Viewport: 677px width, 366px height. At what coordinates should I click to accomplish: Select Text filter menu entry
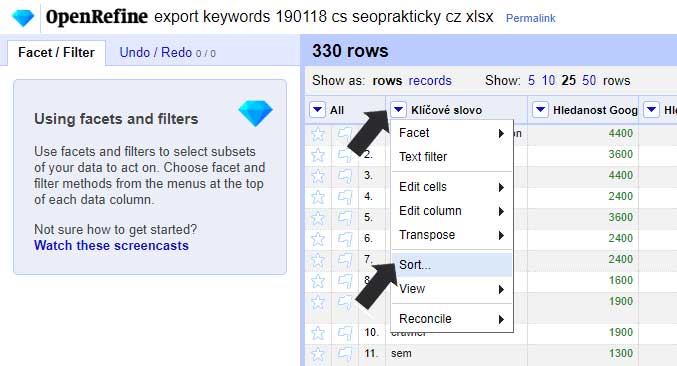tap(452, 157)
